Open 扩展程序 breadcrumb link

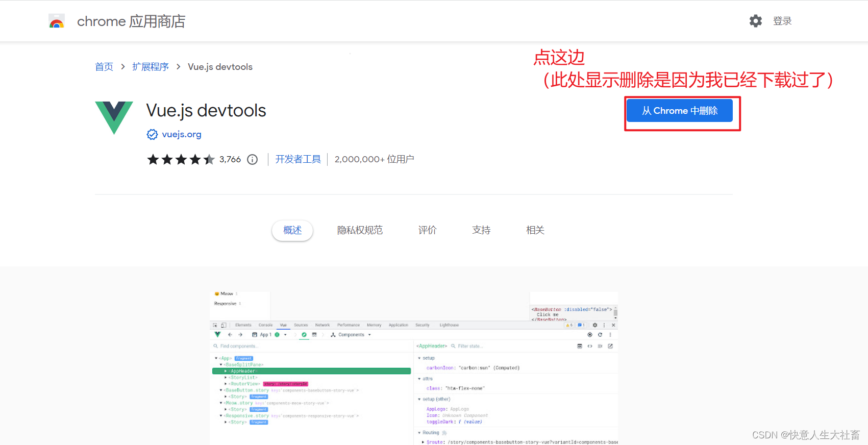(151, 67)
